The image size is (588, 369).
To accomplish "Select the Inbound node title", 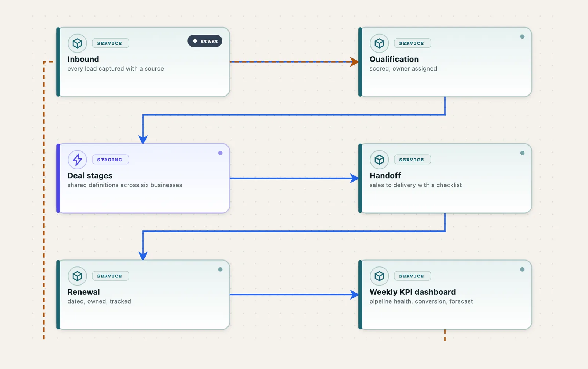I will [x=83, y=59].
